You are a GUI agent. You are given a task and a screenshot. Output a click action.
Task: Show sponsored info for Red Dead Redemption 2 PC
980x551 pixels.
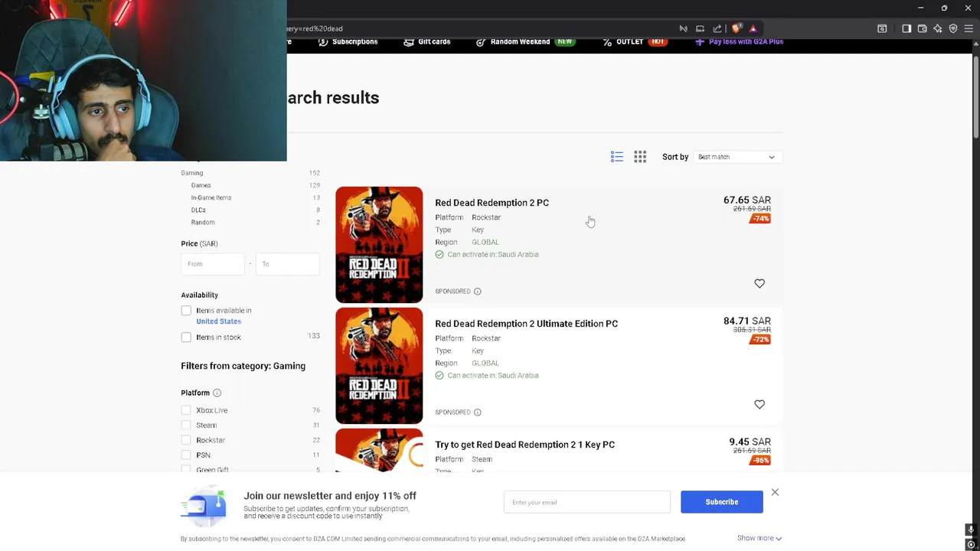(x=477, y=292)
